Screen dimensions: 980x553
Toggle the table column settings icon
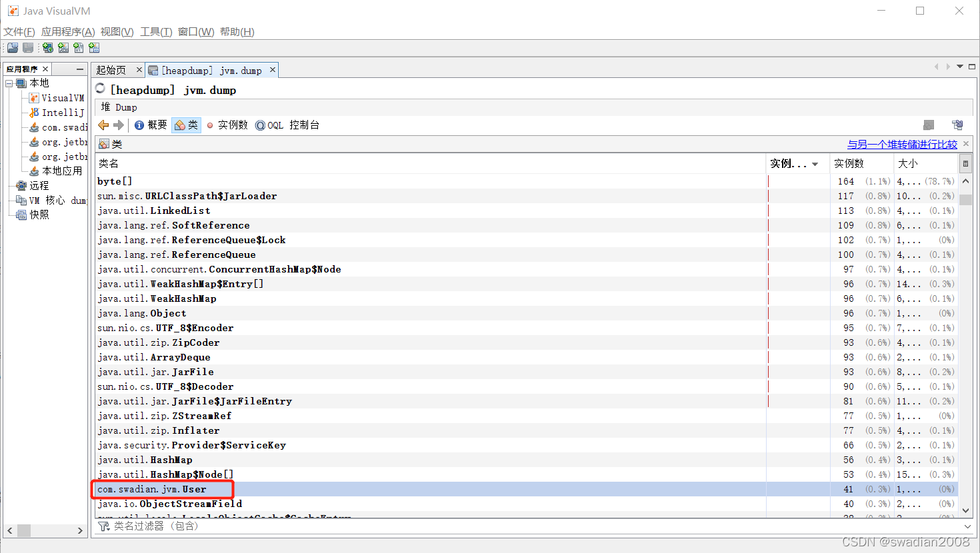[x=966, y=163]
